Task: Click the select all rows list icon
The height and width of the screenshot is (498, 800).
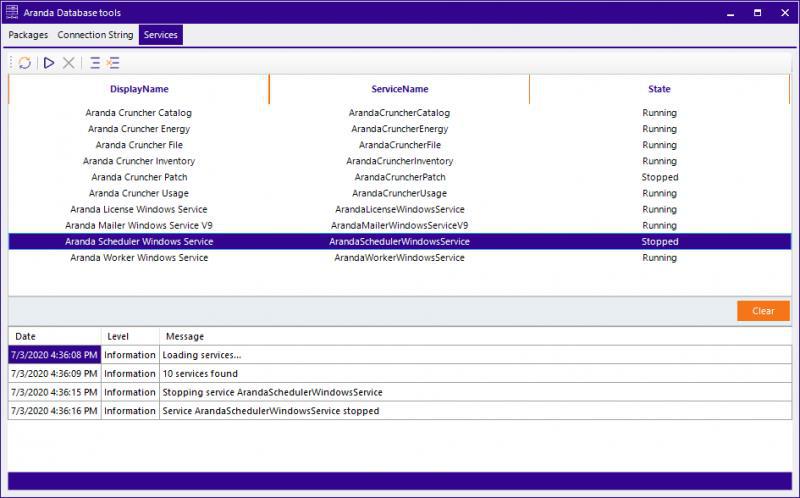Action: pos(95,63)
